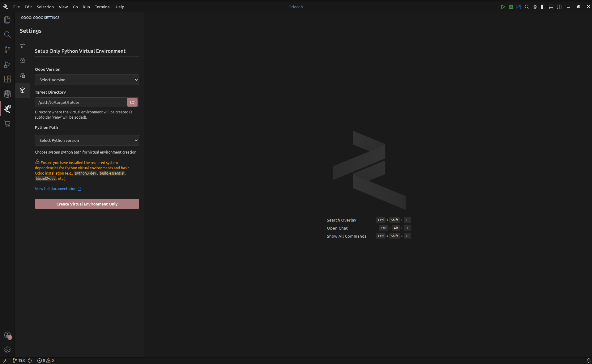
Task: Open remote window indicator in status bar
Action: click(x=5, y=361)
